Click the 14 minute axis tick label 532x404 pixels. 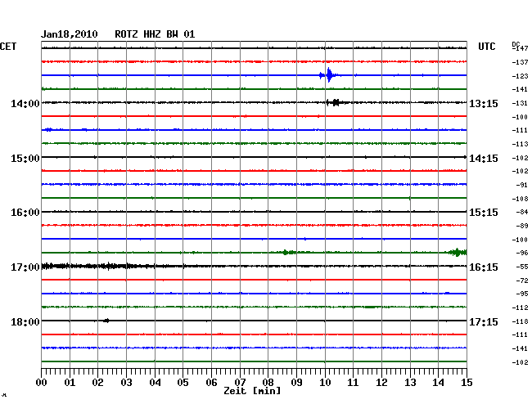pos(438,383)
